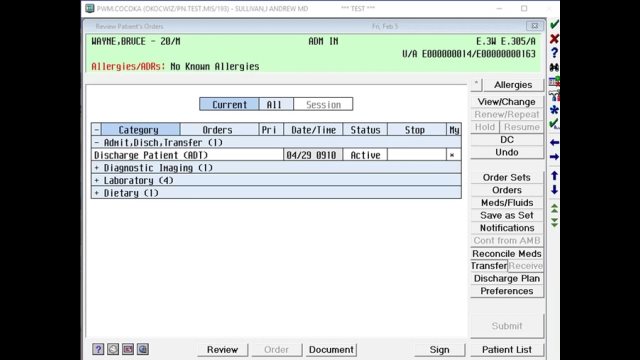Open Order Sets
This screenshot has width=640, height=360.
click(507, 178)
